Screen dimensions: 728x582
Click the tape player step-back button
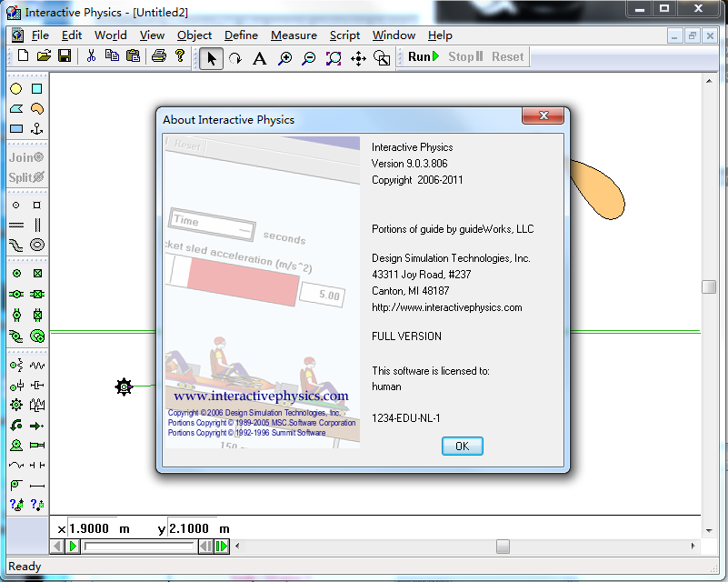[205, 547]
